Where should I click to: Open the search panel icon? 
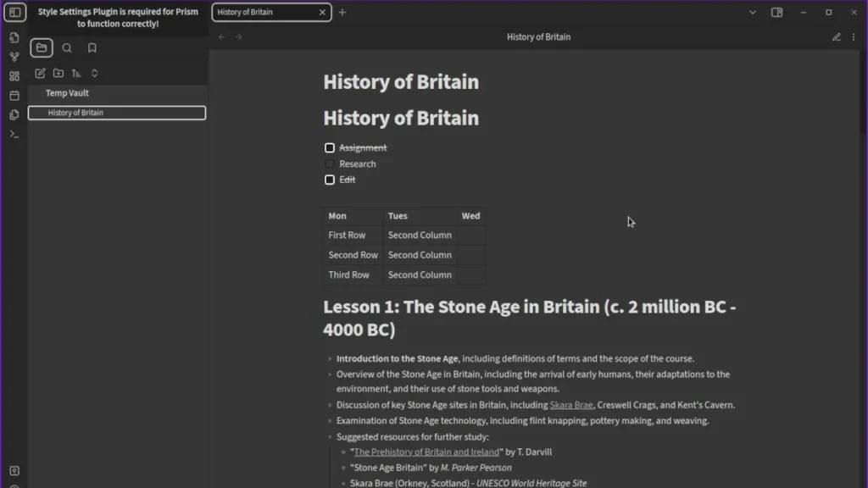tap(67, 48)
